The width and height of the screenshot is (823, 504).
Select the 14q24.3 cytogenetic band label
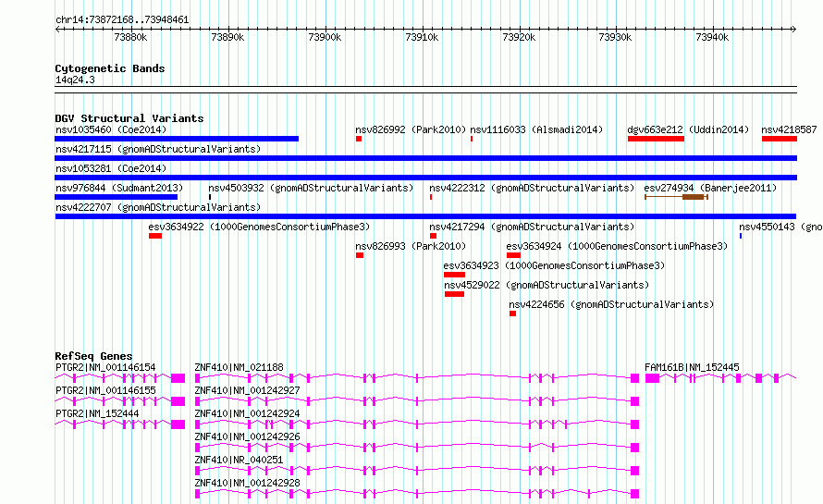click(x=75, y=80)
